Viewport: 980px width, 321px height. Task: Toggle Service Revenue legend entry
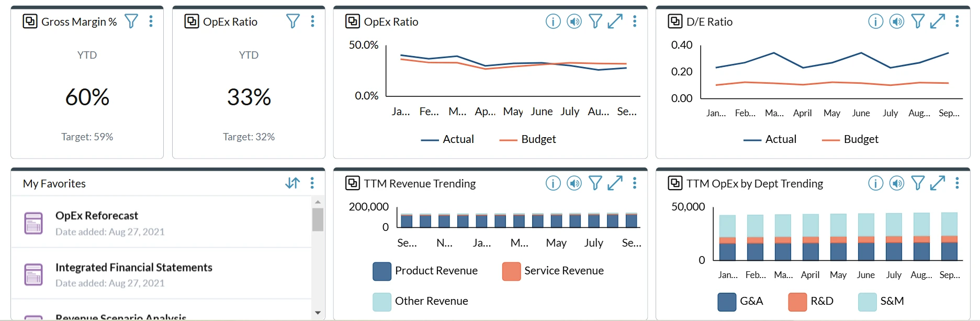point(553,271)
